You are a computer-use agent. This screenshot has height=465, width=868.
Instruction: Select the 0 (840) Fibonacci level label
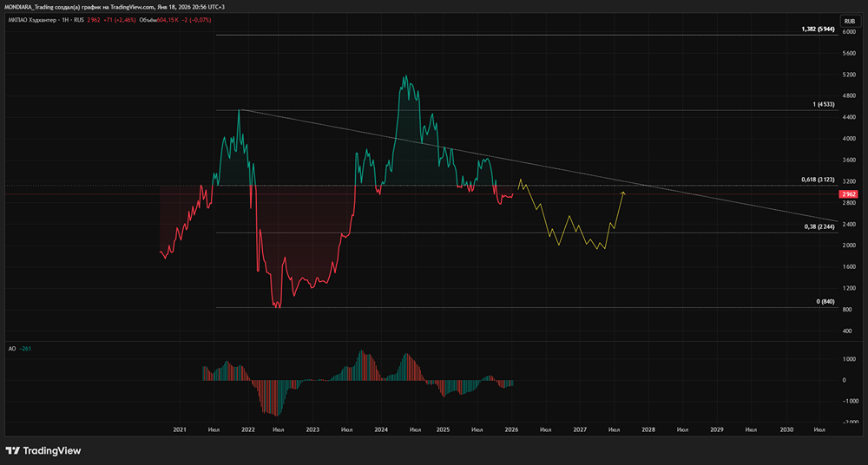tap(825, 301)
